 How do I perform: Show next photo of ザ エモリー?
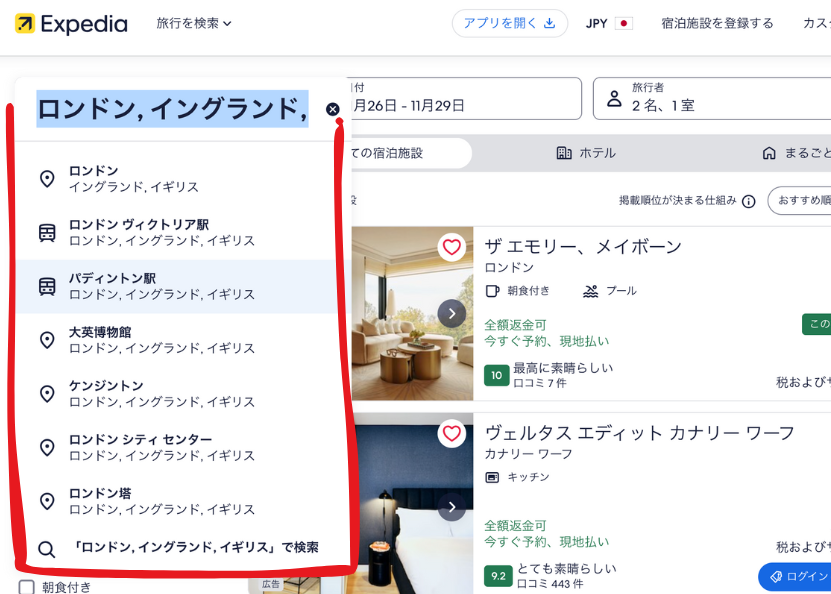[x=452, y=314]
